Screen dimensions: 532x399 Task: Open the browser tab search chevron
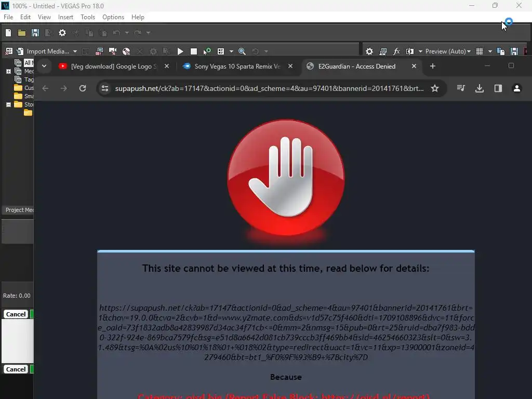coord(44,66)
